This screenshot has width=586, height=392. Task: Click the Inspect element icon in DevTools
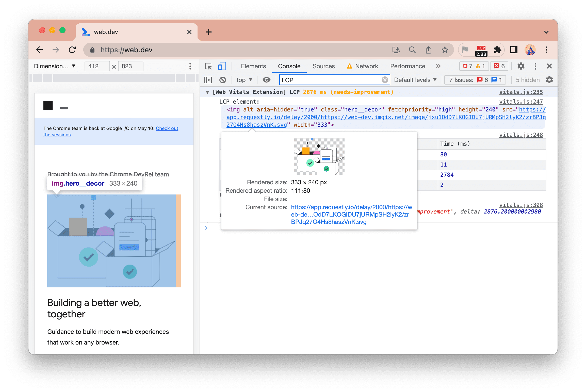(x=208, y=66)
